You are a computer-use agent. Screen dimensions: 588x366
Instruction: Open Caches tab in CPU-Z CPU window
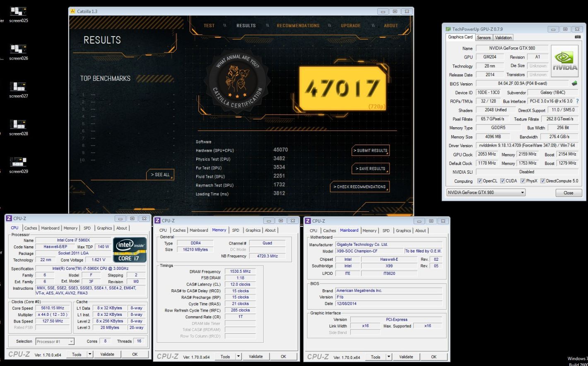point(31,228)
